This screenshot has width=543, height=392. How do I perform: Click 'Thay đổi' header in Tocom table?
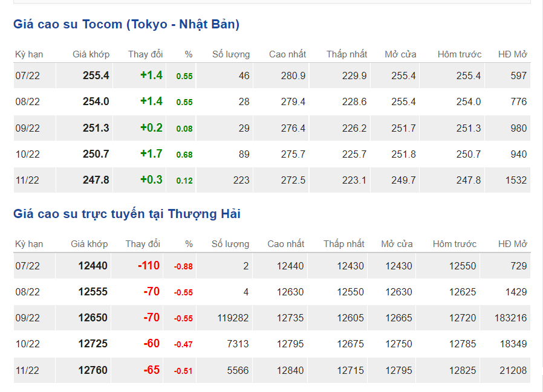tap(145, 54)
